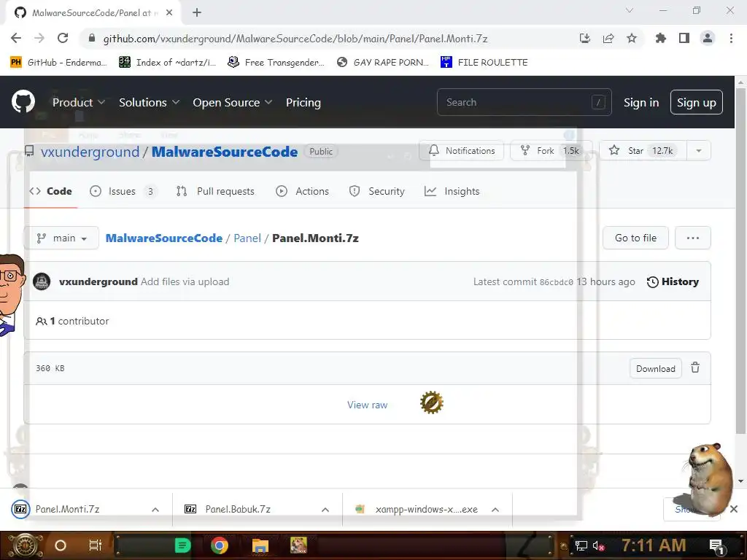Click the vxunderground avatar in the commit row
Viewport: 747px width, 560px height.
click(x=42, y=281)
